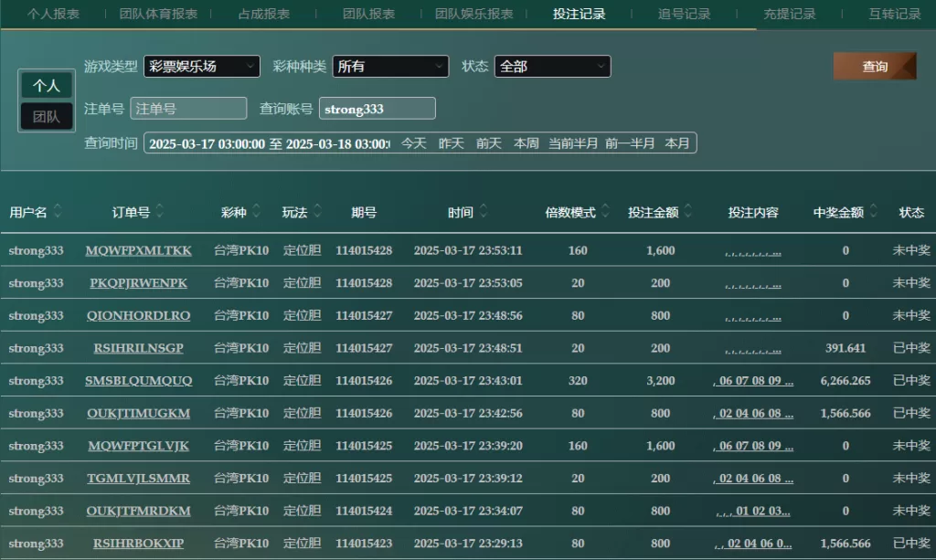Sort records by 时间 sort icon
Image resolution: width=936 pixels, height=560 pixels.
click(484, 212)
